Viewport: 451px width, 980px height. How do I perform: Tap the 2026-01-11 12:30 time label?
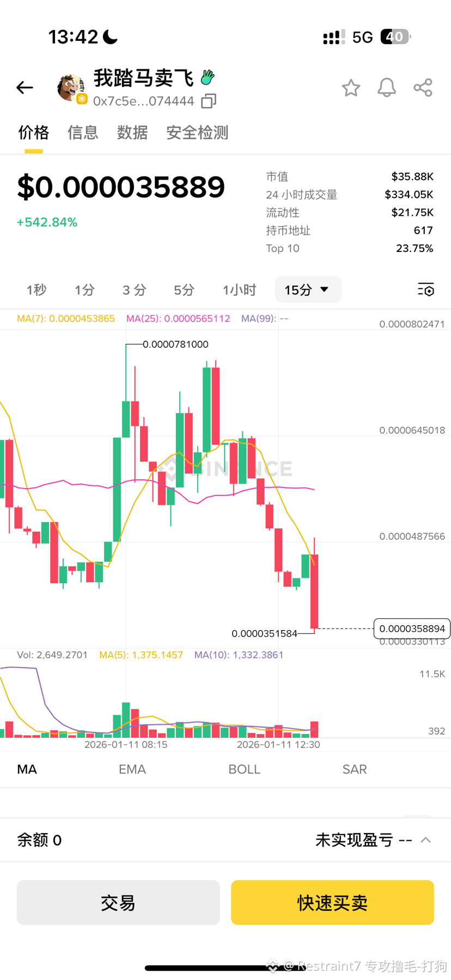coord(278,744)
